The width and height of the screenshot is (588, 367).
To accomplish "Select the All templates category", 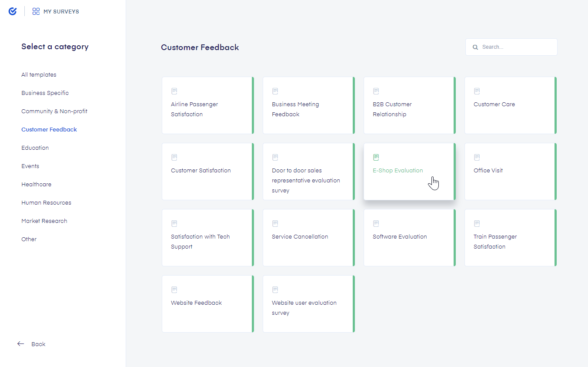I will [x=39, y=74].
